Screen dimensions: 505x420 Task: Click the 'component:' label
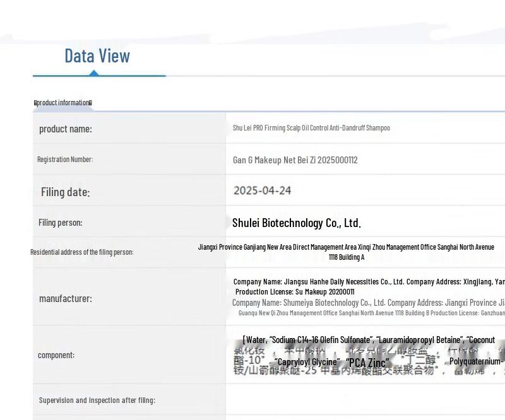[x=56, y=355]
